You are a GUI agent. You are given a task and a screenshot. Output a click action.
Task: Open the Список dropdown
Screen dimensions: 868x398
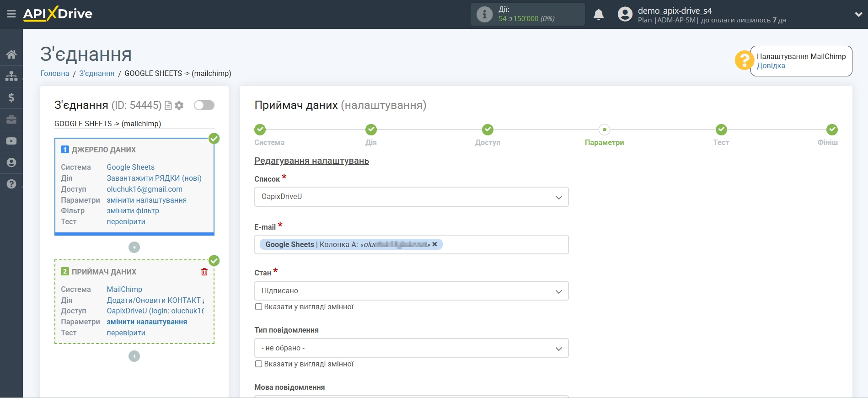click(411, 197)
